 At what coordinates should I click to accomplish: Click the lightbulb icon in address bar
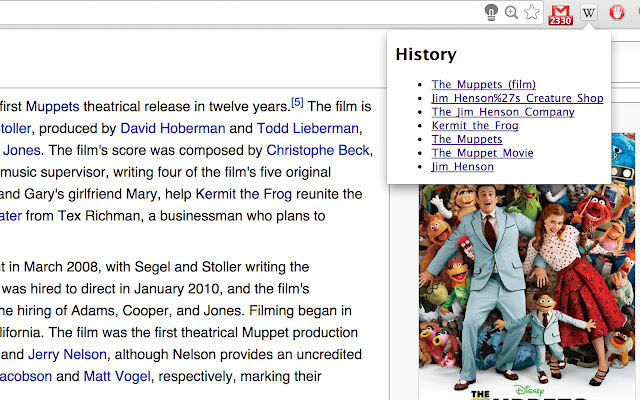pos(491,13)
